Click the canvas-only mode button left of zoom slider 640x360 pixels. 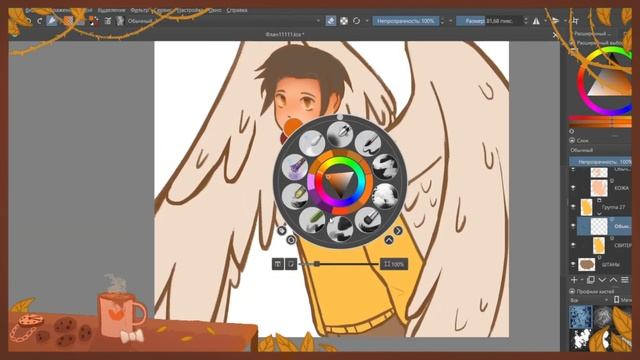tap(278, 264)
